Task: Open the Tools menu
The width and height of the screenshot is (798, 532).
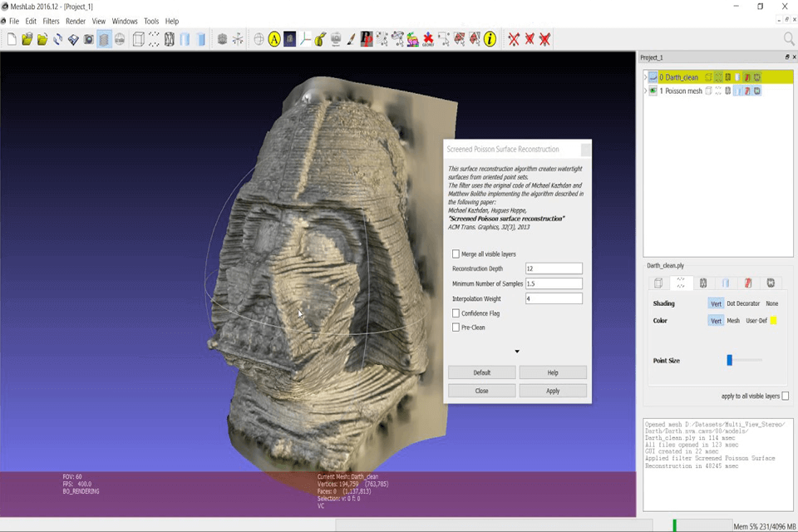Action: 151,21
